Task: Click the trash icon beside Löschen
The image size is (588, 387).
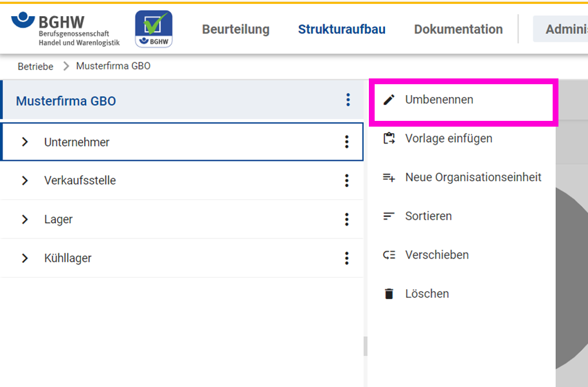Action: 389,294
